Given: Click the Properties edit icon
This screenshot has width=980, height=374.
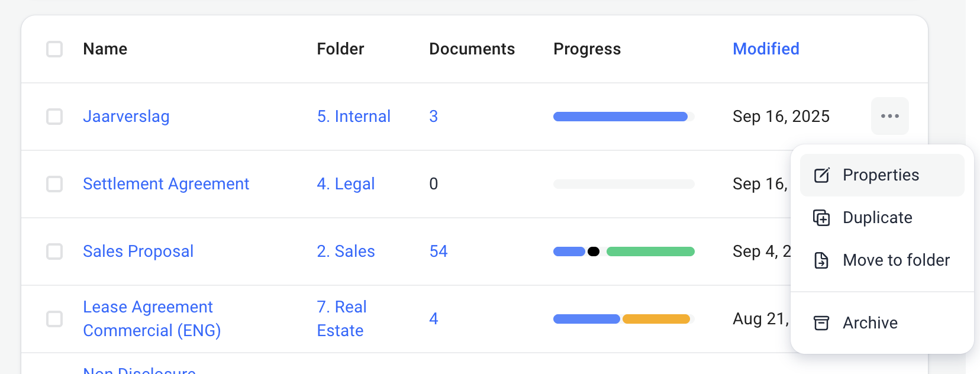Looking at the screenshot, I should click(821, 175).
